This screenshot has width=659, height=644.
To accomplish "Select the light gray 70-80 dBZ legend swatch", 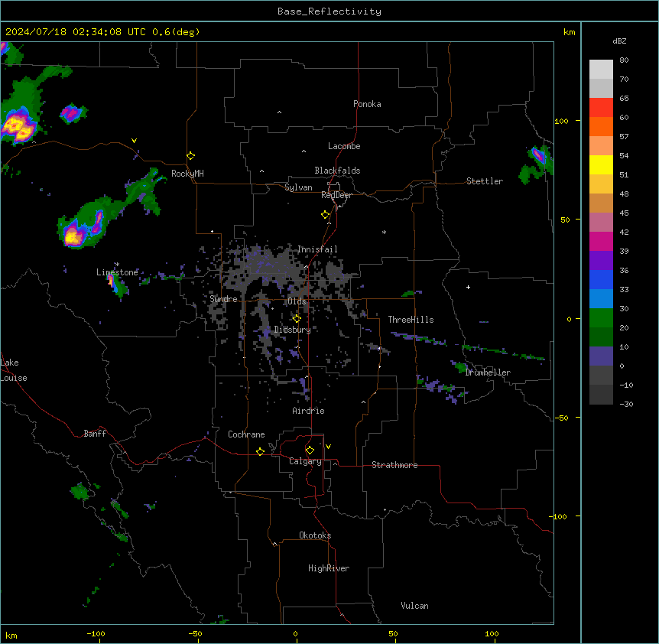I will click(x=601, y=70).
